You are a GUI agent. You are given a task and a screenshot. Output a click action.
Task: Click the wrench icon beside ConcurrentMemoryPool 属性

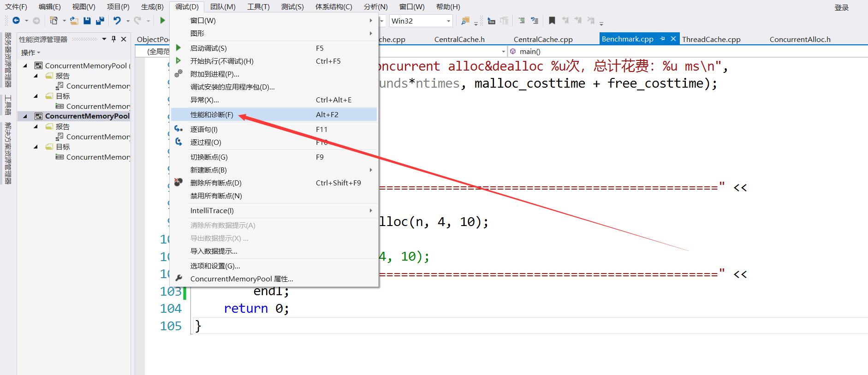coord(179,279)
